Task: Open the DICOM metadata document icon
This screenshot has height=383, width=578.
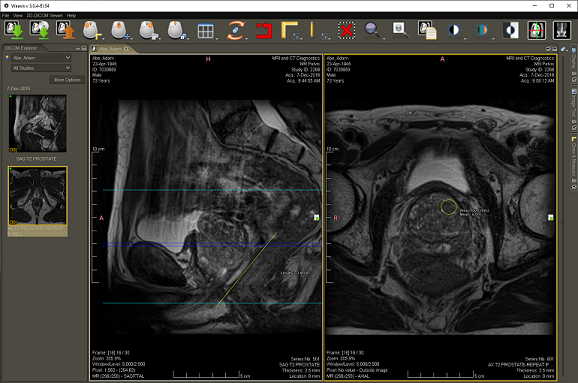Action: tap(427, 30)
